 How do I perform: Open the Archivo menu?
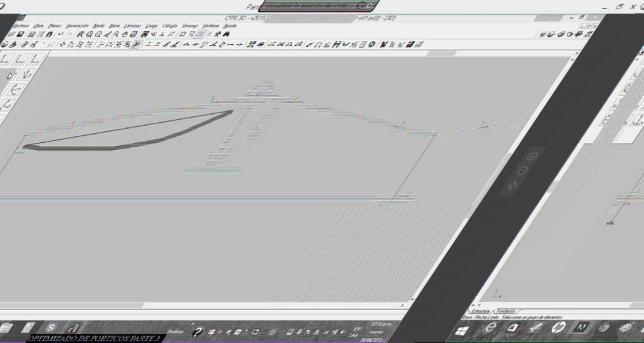tap(21, 26)
